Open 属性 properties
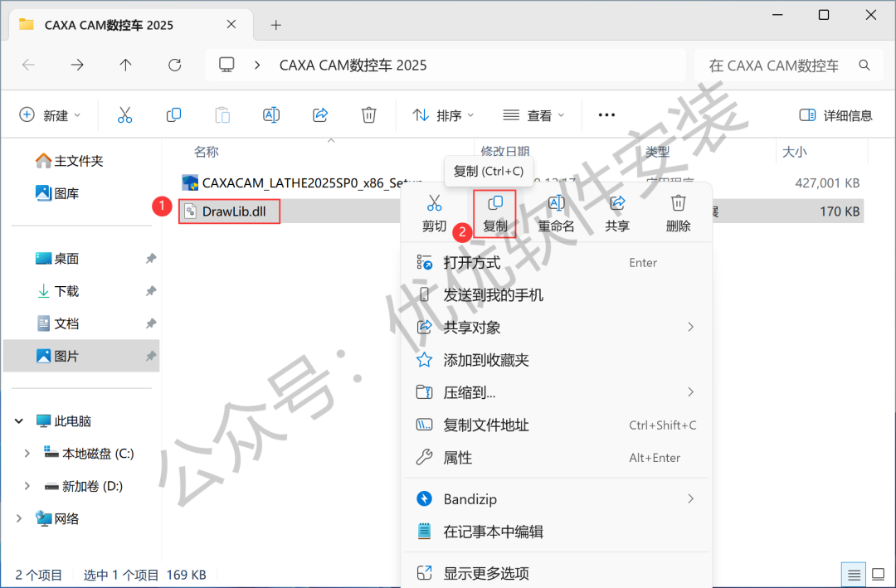The width and height of the screenshot is (896, 588). tap(556, 458)
